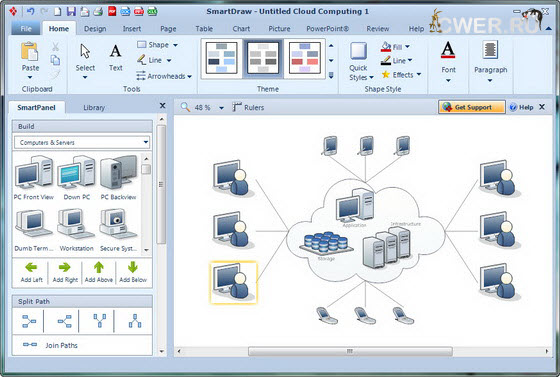Choose the split path downward icon

tap(100, 321)
